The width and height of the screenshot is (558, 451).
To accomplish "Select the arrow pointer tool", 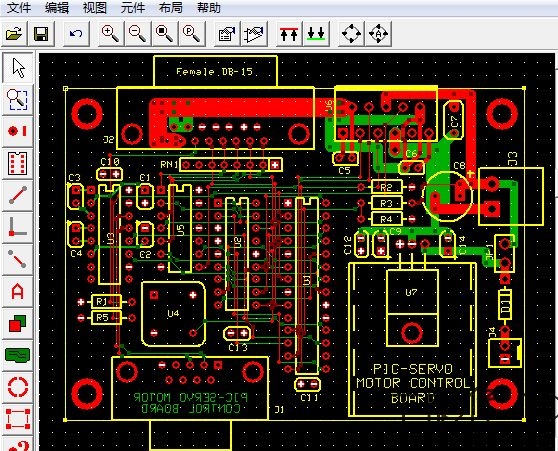I will coord(18,68).
